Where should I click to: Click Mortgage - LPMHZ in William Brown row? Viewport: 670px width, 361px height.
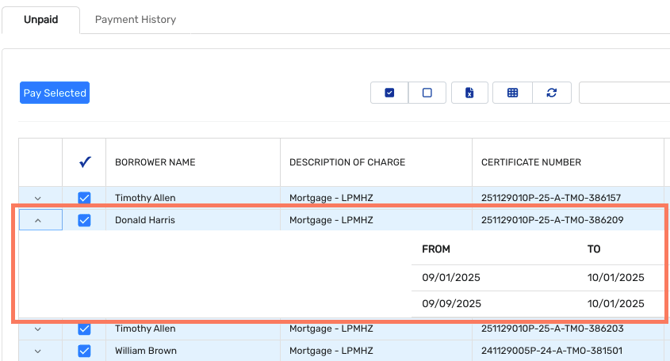331,351
